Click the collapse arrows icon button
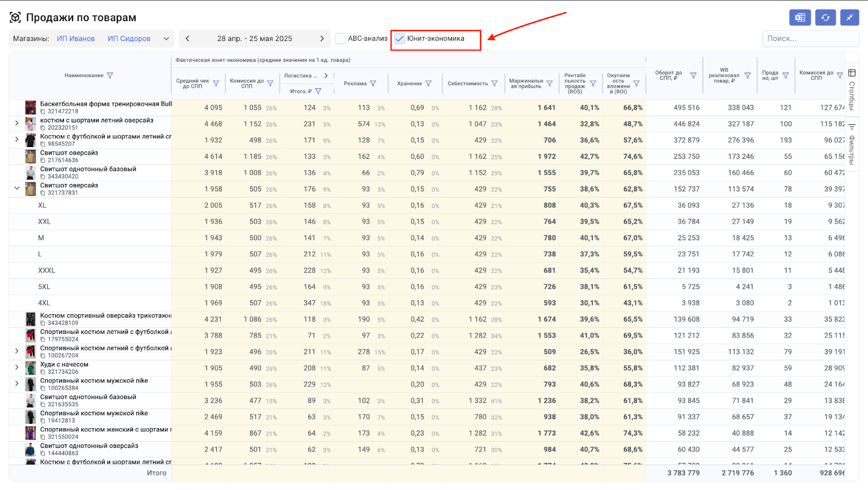 click(x=850, y=17)
